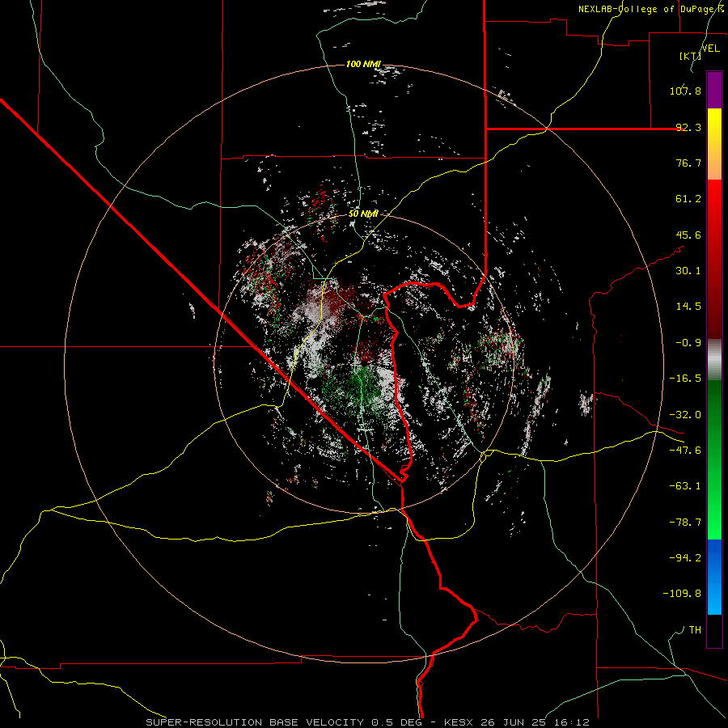Click the gray near-zero segment of color bar
The image size is (728, 728).
tap(714, 359)
